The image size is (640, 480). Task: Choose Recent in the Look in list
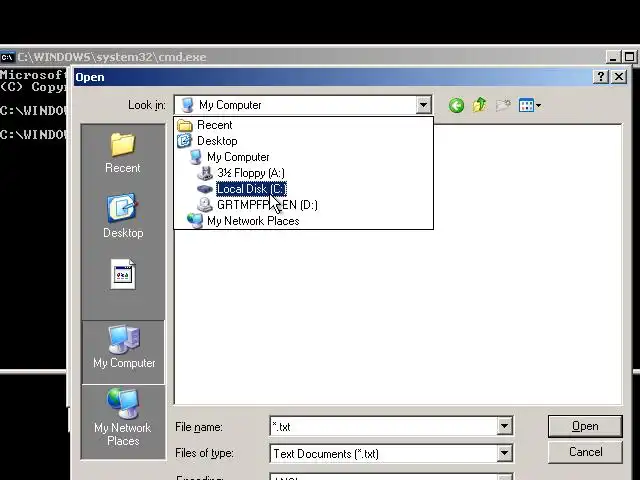click(214, 125)
